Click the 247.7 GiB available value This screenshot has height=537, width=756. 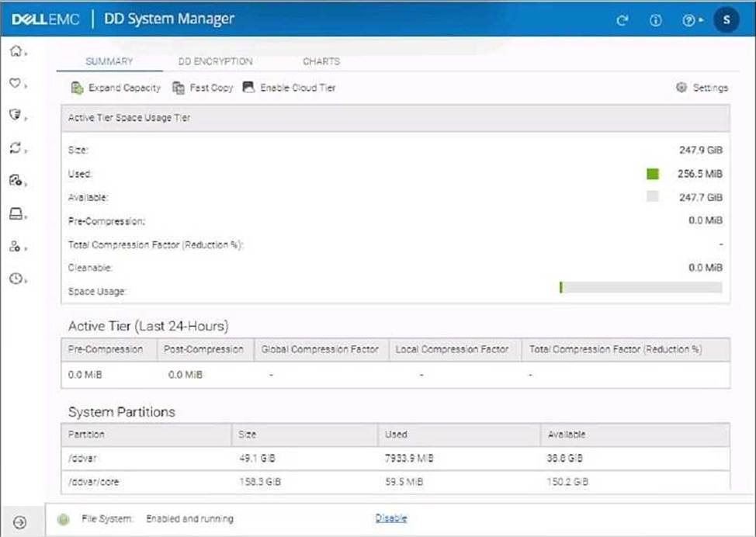pos(701,197)
